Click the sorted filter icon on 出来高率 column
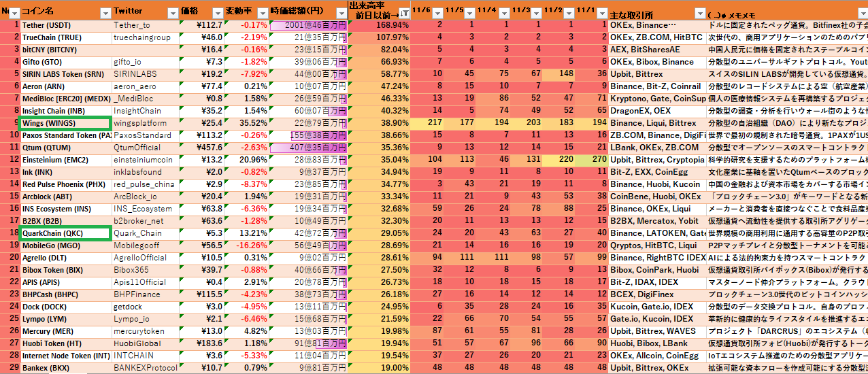 coord(404,13)
